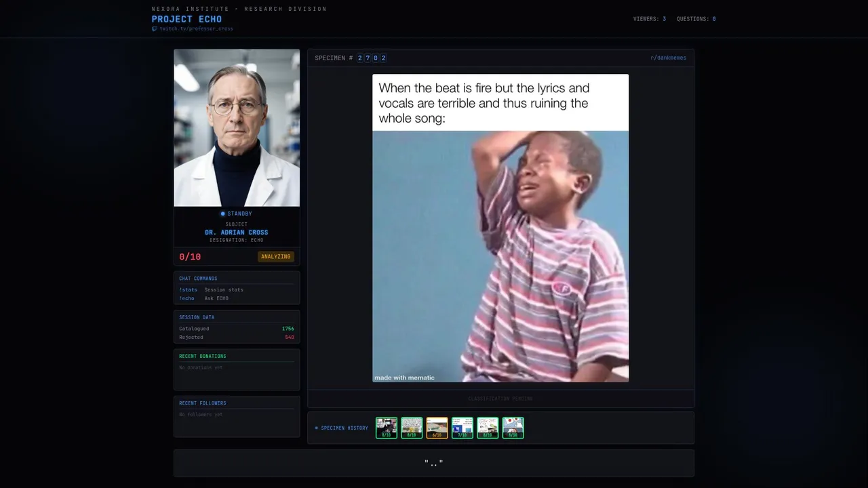Click the CHAT COMMANDS header

198,279
